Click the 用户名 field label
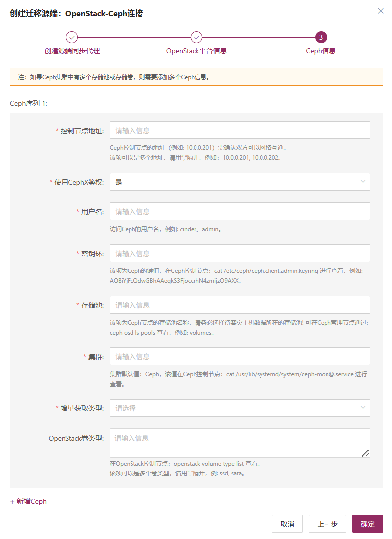Image resolution: width=392 pixels, height=539 pixels. (92, 212)
